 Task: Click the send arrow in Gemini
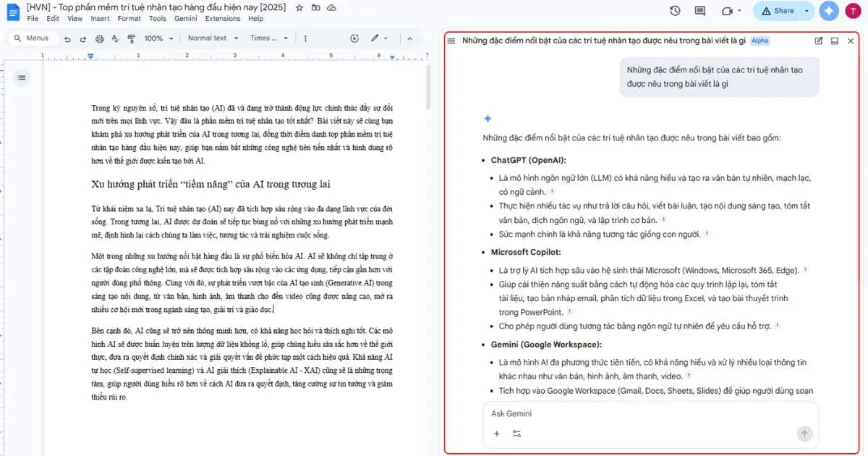[x=804, y=434]
